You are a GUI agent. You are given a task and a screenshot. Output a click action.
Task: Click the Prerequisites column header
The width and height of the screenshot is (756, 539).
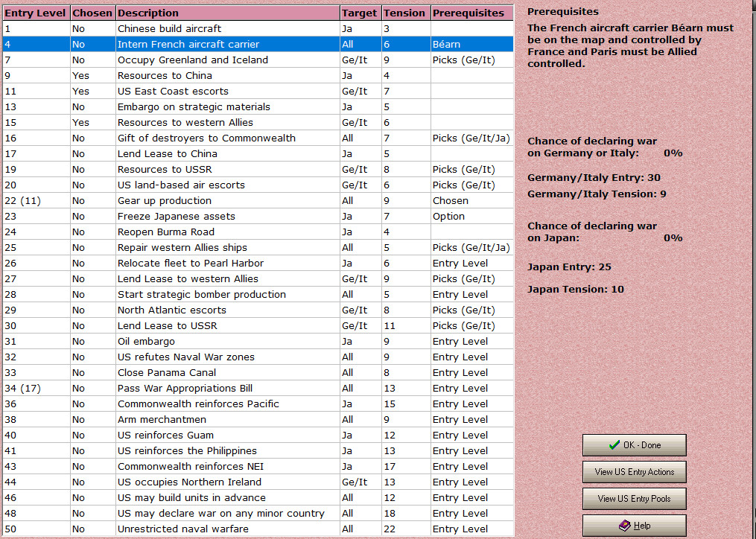[472, 13]
